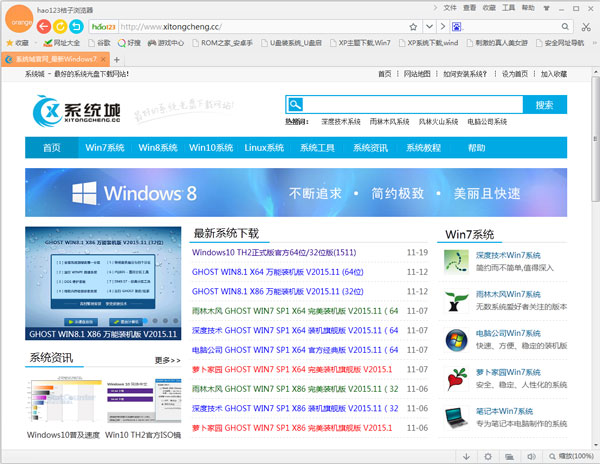Toggle the sound speaker in status bar
Image resolution: width=600 pixels, height=464 pixels.
click(531, 456)
